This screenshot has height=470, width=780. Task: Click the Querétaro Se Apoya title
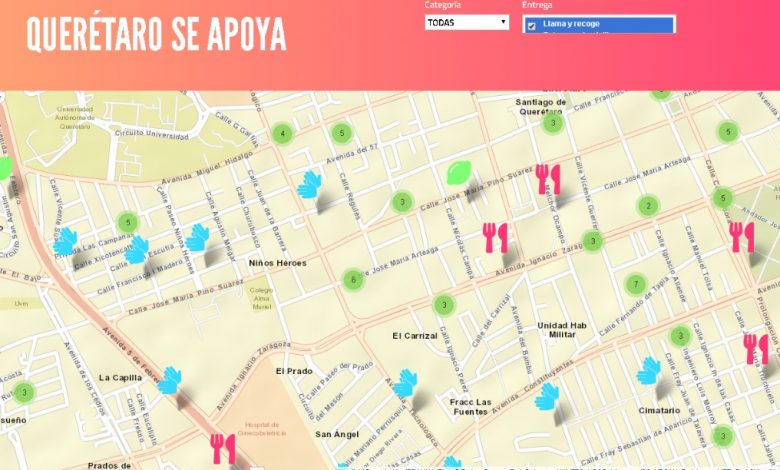point(156,35)
